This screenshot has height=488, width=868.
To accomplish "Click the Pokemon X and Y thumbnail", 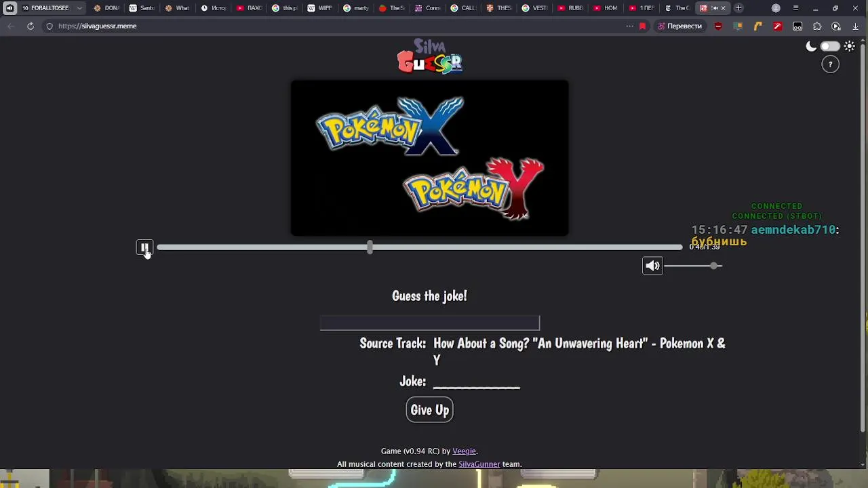I will (429, 158).
